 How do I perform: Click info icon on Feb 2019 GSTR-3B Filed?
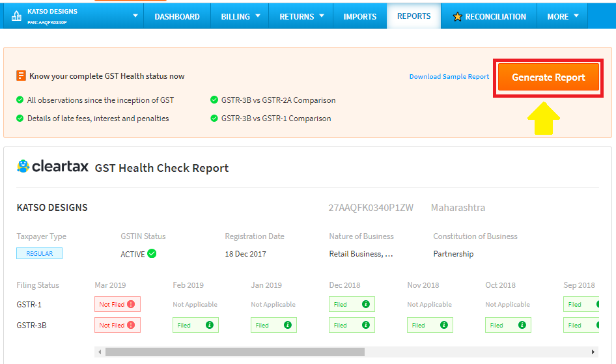coord(210,325)
